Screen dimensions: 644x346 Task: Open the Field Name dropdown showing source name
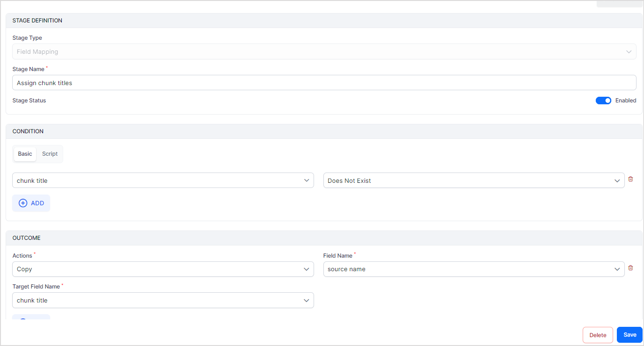coord(468,269)
